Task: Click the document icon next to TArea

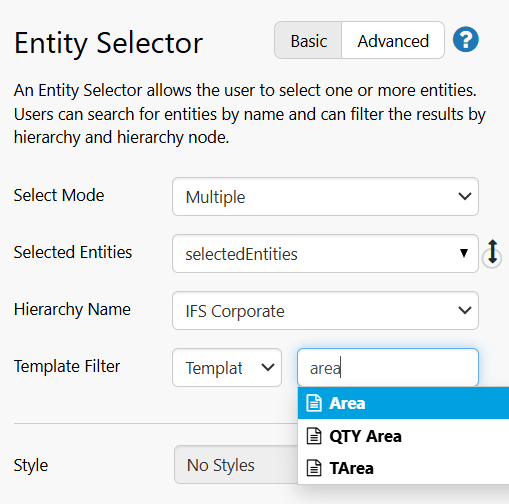Action: 314,468
